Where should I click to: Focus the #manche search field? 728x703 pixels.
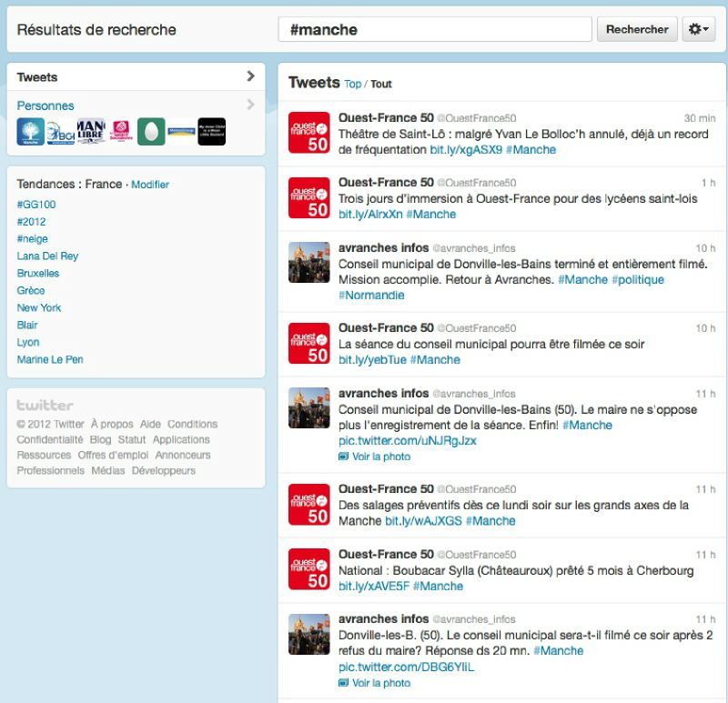(x=435, y=29)
